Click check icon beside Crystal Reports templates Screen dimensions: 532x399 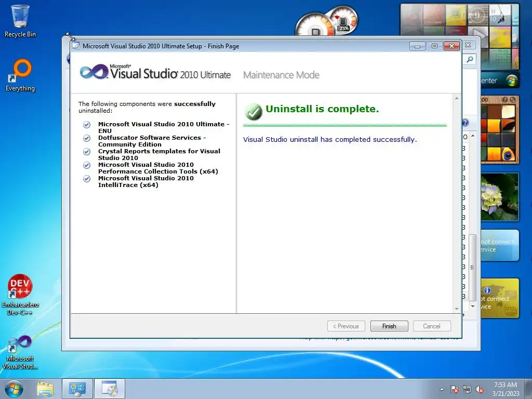pos(87,152)
